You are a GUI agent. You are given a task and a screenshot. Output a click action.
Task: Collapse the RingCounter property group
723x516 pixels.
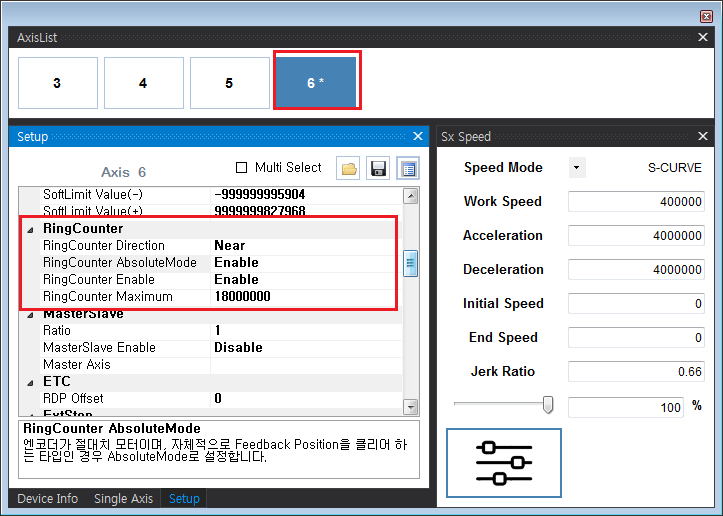pos(30,229)
